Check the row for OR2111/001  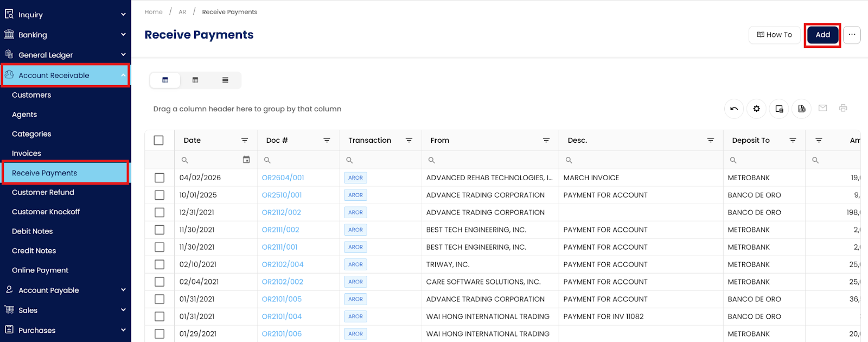point(159,247)
